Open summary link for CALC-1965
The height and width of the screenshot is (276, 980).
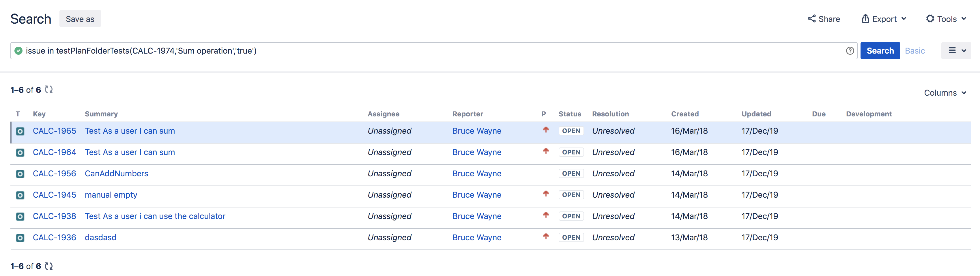130,131
